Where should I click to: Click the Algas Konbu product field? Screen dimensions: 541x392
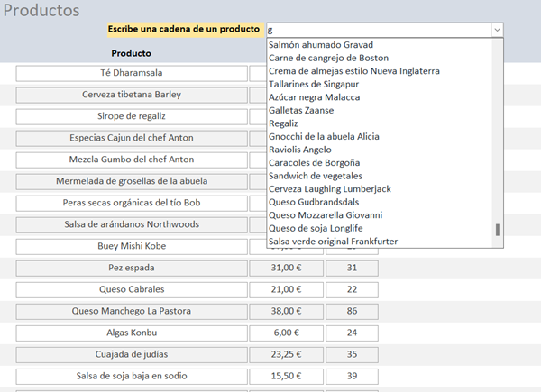coord(132,333)
